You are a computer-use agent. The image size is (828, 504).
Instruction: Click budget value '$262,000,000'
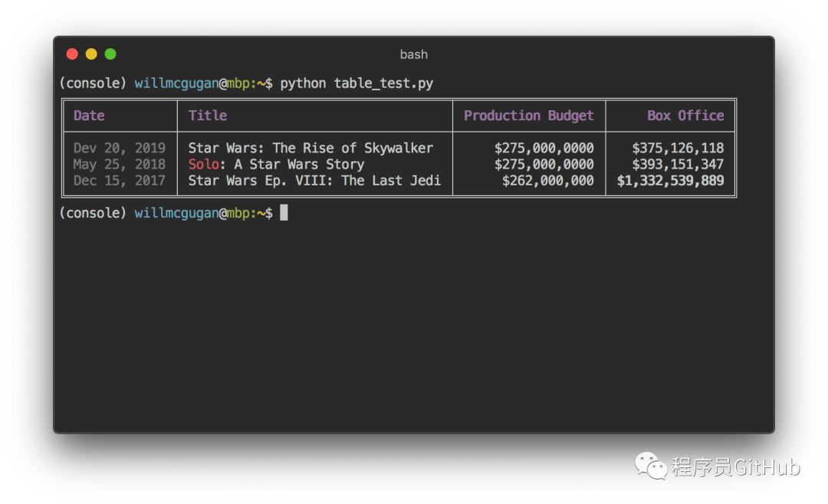pyautogui.click(x=547, y=181)
